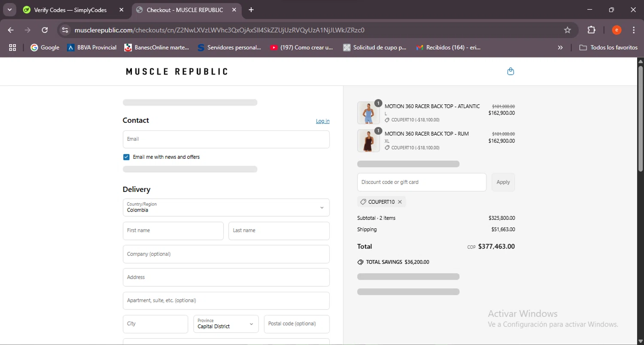Click the Apply discount button

coord(503,182)
